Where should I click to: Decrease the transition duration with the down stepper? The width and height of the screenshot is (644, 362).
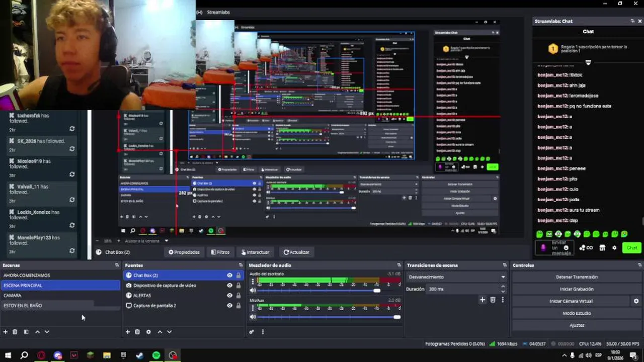(503, 292)
